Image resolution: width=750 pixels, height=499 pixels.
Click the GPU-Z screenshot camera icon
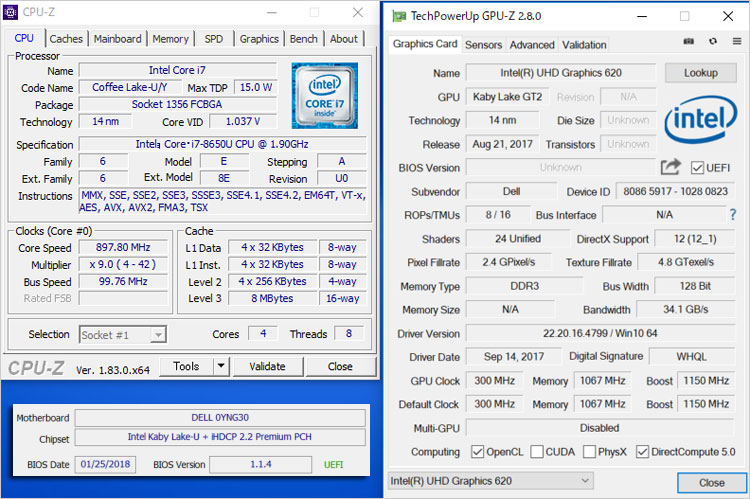[688, 42]
